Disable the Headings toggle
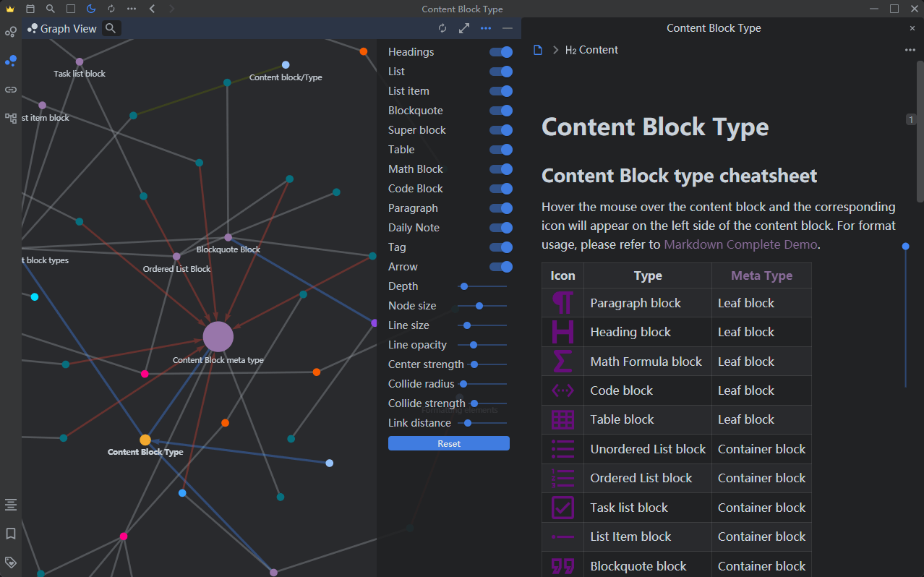The image size is (924, 577). [501, 52]
